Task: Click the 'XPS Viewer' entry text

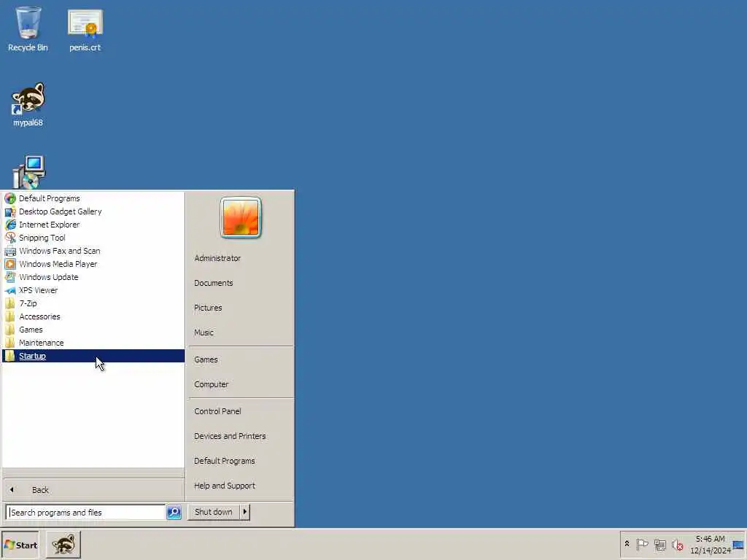Action: (x=38, y=290)
